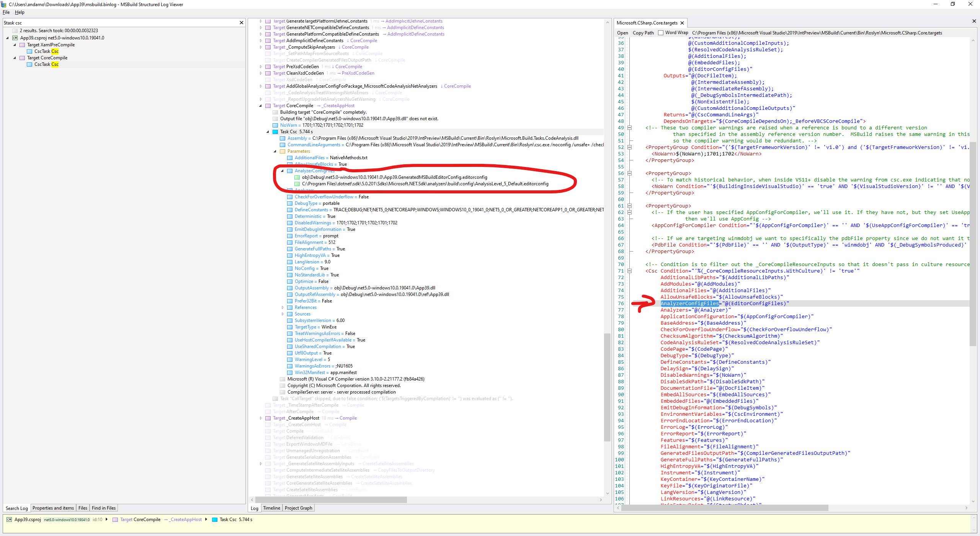The image size is (980, 536).
Task: Click the Target PreXsdCodeGen icon
Action: pos(268,67)
